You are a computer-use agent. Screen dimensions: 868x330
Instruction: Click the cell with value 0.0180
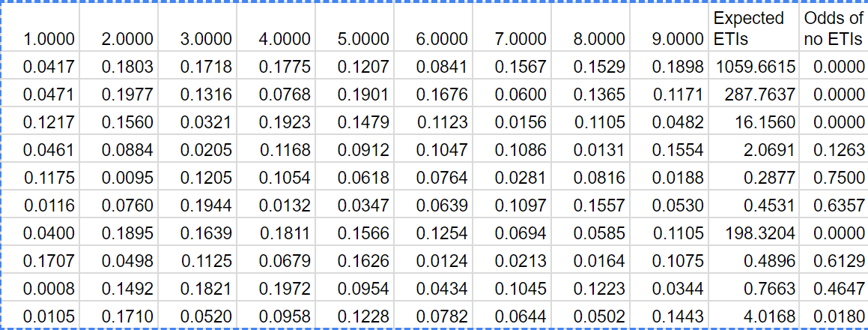833,316
